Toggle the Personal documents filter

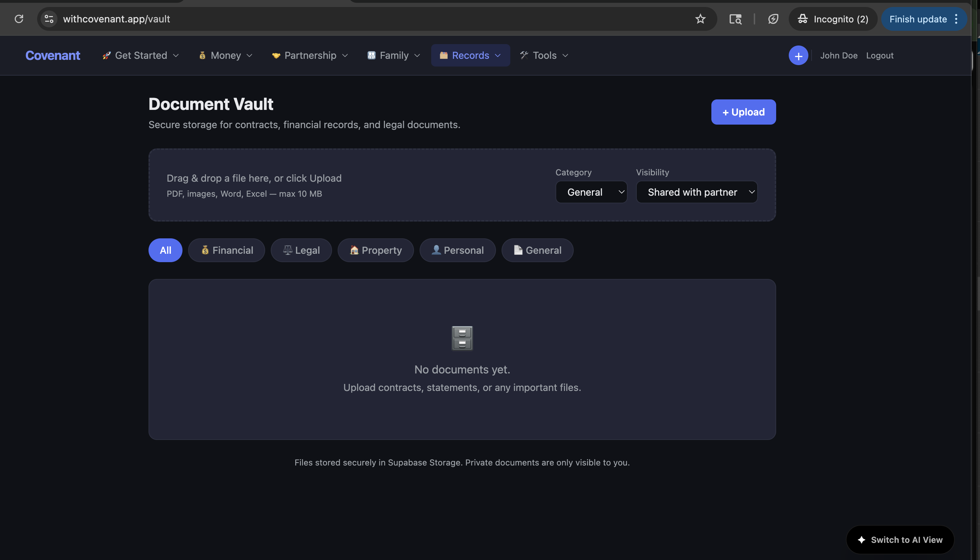pos(457,250)
